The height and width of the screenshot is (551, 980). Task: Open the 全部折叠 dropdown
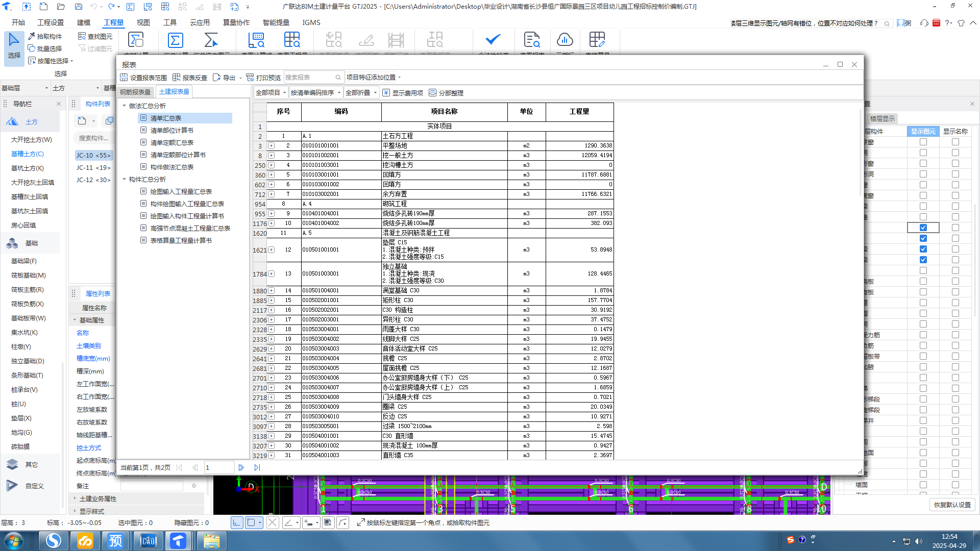[361, 93]
